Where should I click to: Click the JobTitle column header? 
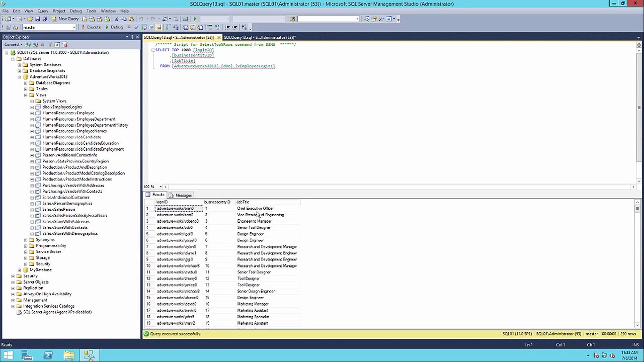coord(268,202)
